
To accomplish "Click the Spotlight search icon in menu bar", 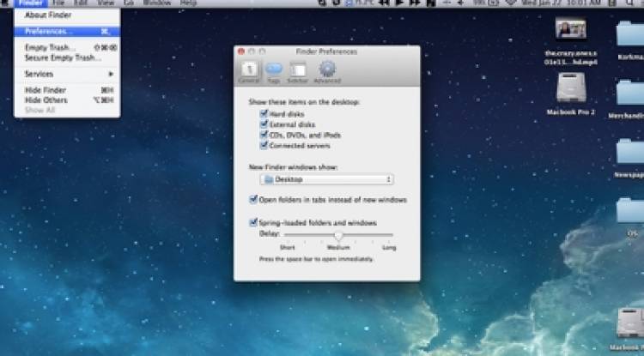I will click(629, 3).
